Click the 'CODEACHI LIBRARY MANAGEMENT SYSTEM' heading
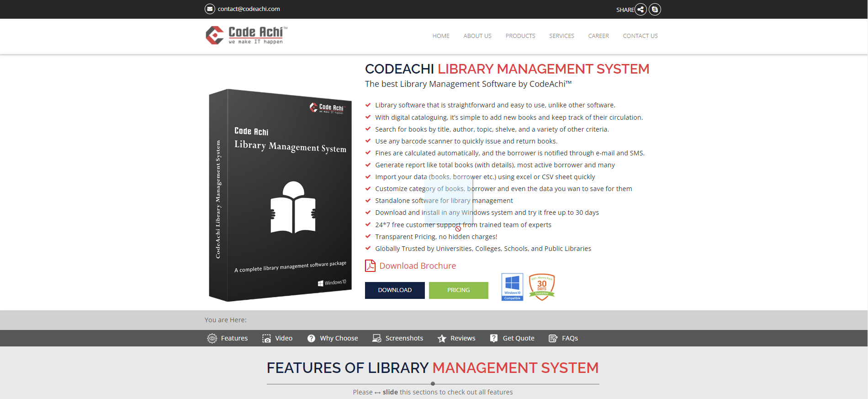 tap(507, 69)
